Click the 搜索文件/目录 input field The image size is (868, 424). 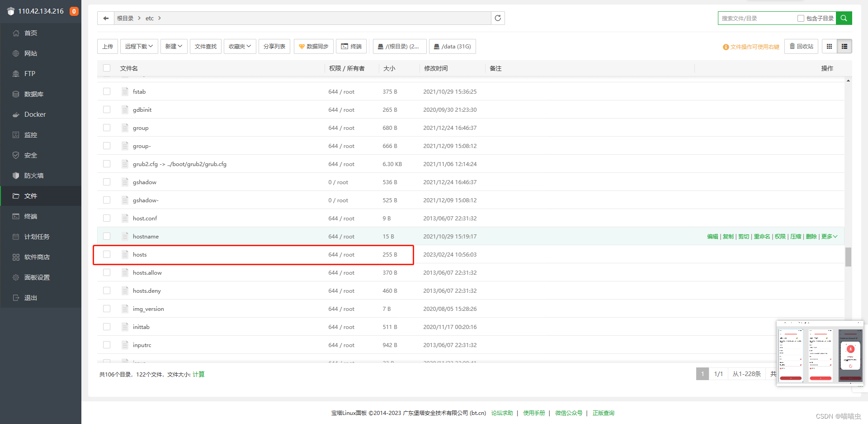coord(757,18)
